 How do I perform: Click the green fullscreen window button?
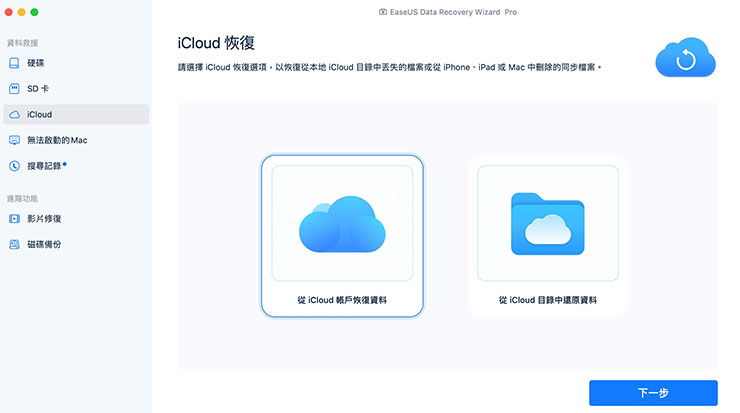point(34,12)
